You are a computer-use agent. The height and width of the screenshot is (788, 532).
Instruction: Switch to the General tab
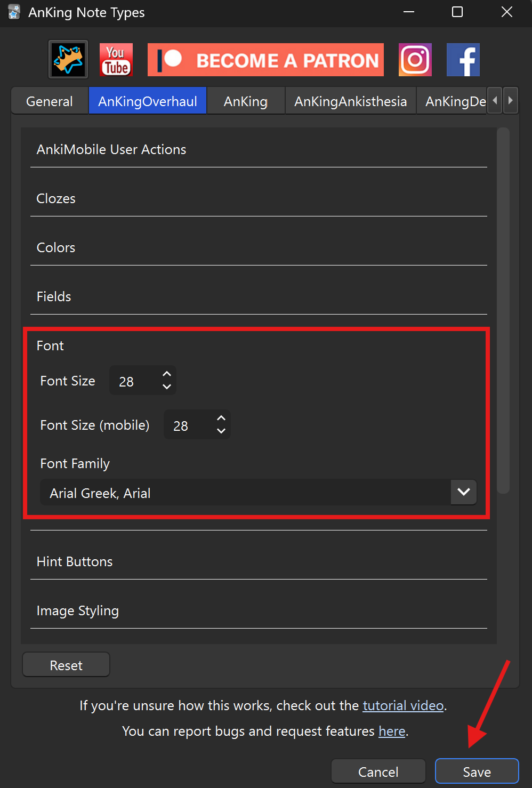50,101
